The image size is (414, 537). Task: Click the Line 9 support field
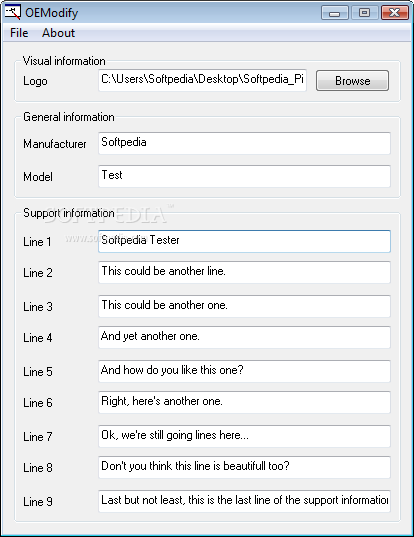pyautogui.click(x=244, y=501)
